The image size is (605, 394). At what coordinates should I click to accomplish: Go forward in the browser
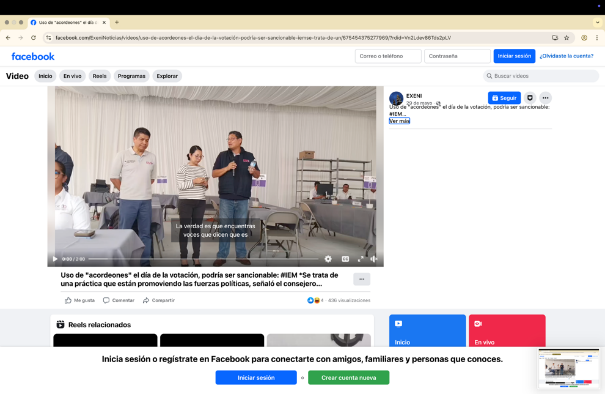click(20, 38)
